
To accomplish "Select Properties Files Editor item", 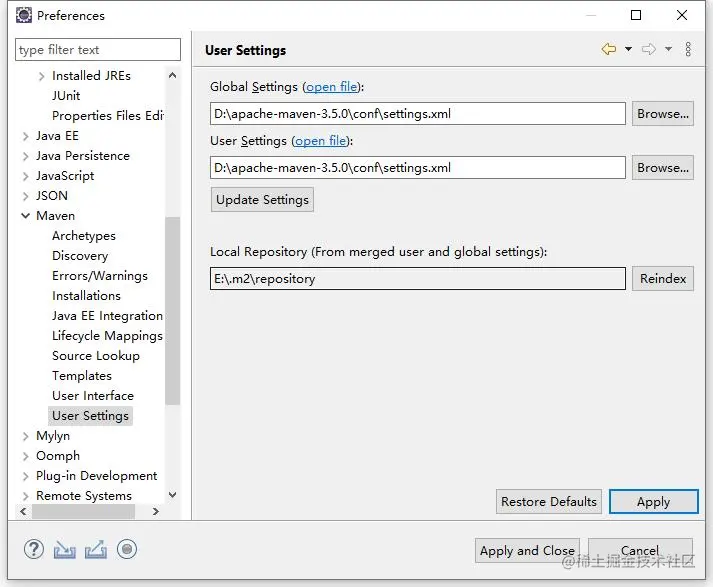I will (108, 115).
